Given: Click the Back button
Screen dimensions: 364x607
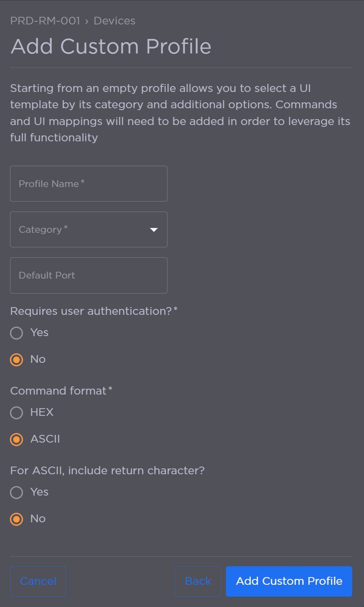Looking at the screenshot, I should point(197,581).
